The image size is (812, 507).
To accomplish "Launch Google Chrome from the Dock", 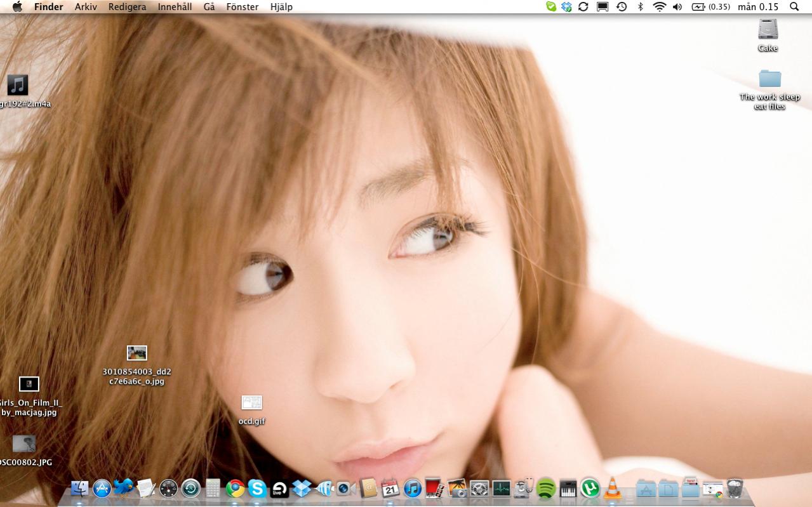I will [x=235, y=488].
